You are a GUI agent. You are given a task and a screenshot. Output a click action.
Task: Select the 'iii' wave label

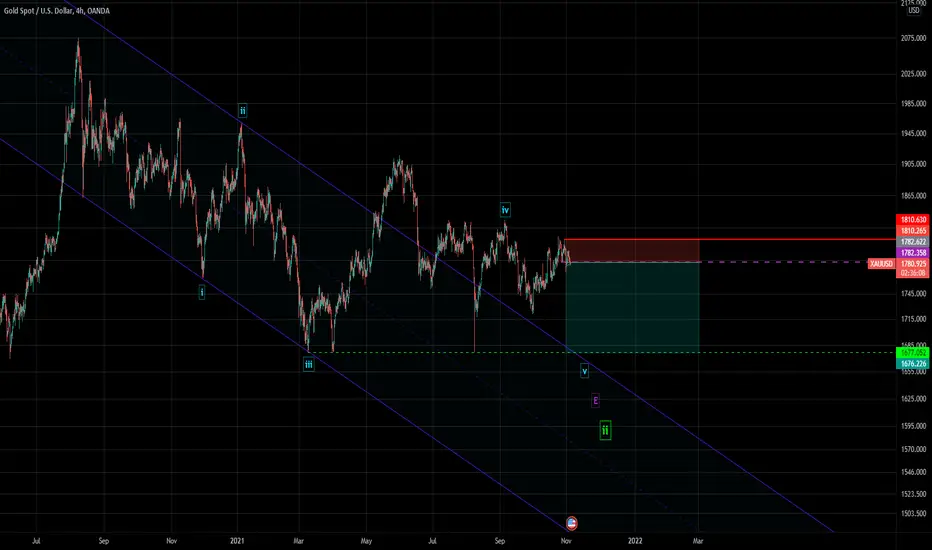[308, 364]
